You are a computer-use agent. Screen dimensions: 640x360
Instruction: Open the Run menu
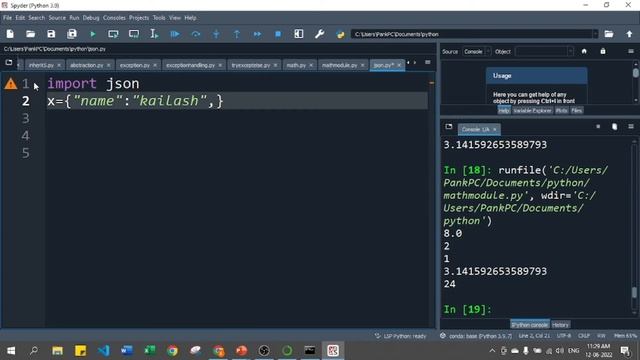pos(74,18)
